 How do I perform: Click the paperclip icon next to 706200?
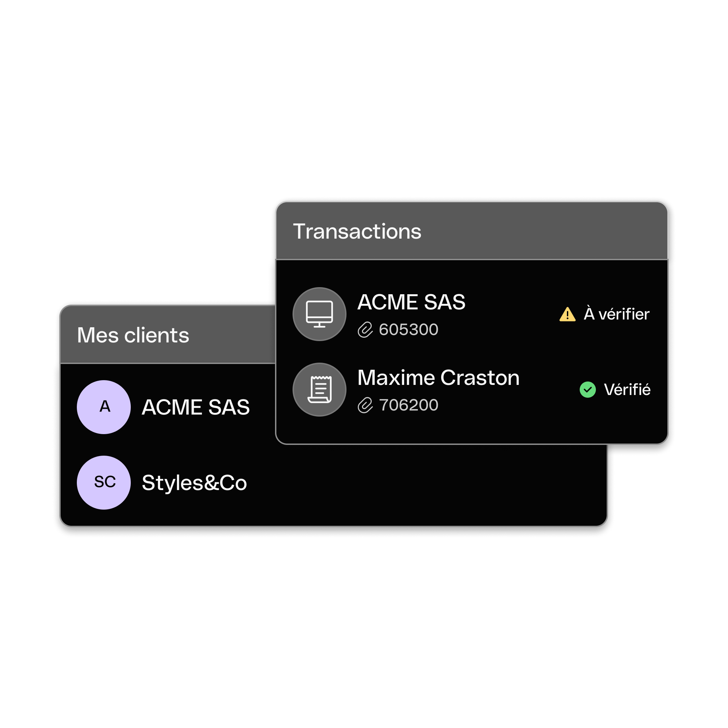(365, 405)
